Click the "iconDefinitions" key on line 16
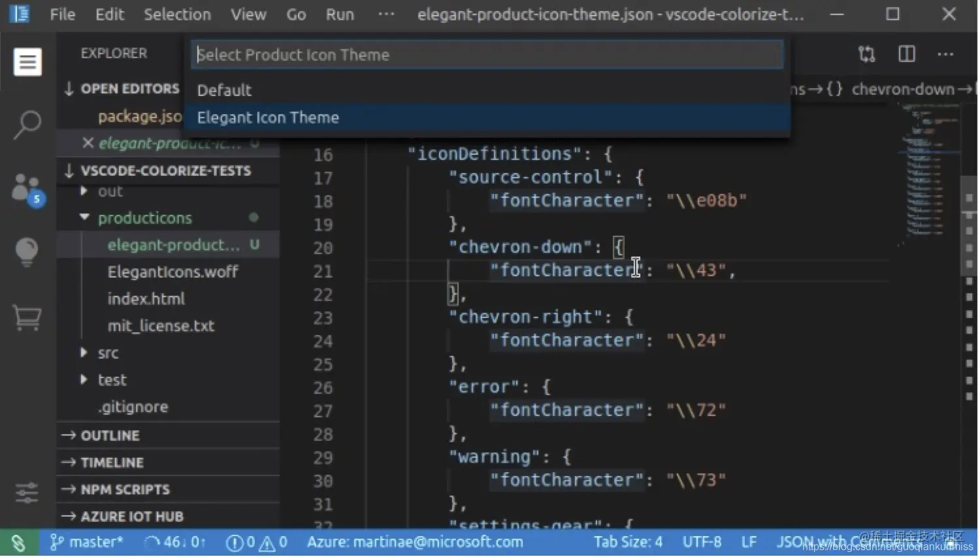 tap(495, 154)
